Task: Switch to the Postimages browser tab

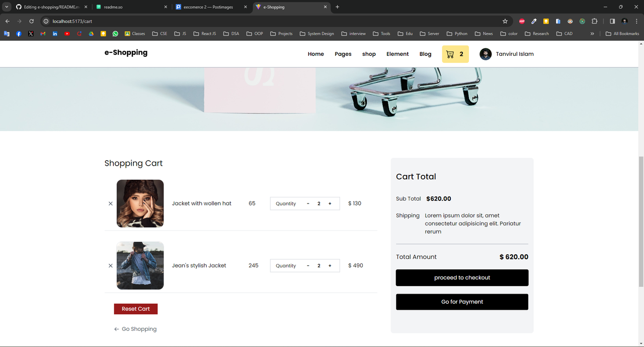Action: (x=211, y=7)
